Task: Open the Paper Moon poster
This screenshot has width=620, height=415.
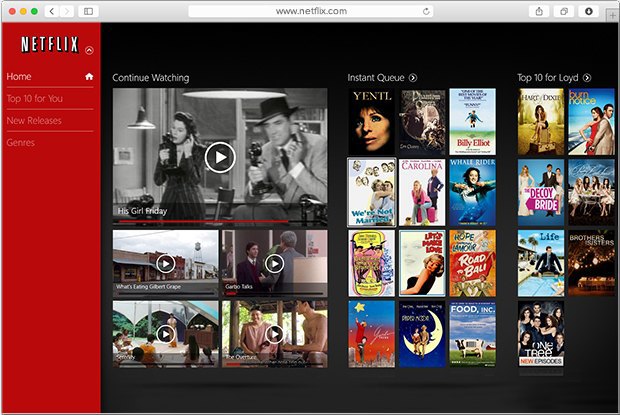Action: click(422, 334)
